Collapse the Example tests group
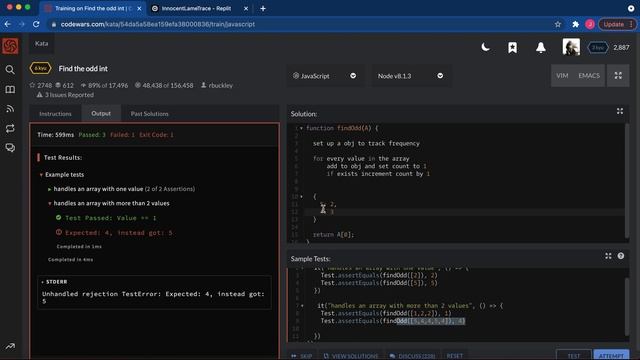 pos(41,175)
